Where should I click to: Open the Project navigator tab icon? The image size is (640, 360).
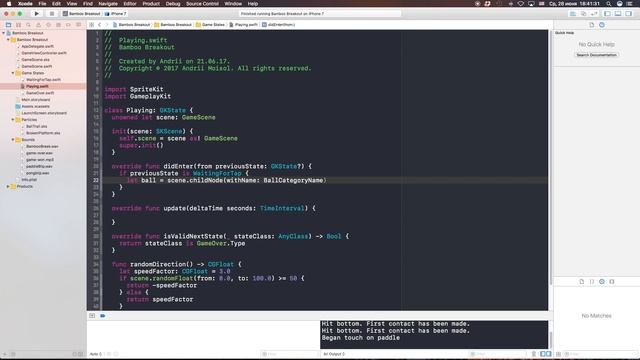point(8,25)
